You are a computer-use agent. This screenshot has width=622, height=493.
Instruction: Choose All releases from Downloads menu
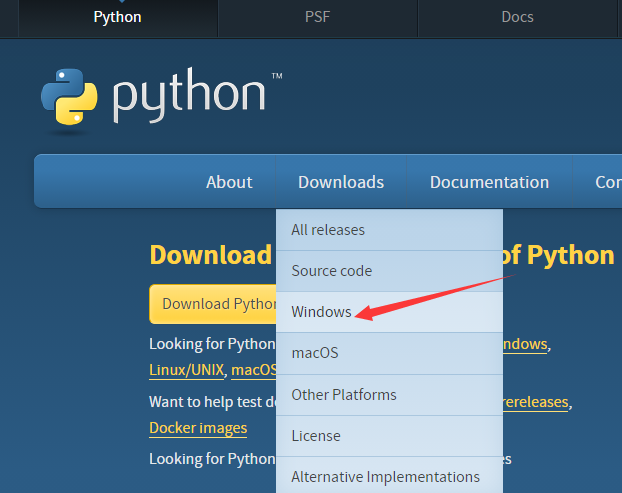click(x=390, y=230)
